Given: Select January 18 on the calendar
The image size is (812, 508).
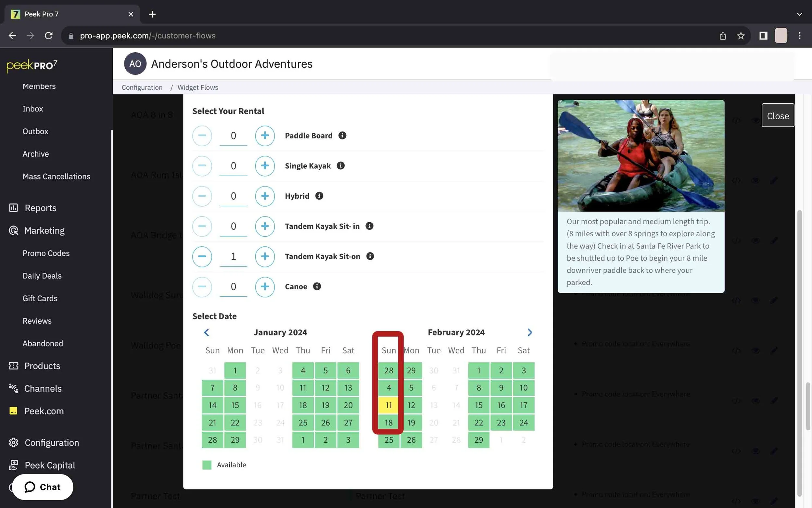Looking at the screenshot, I should pyautogui.click(x=303, y=405).
